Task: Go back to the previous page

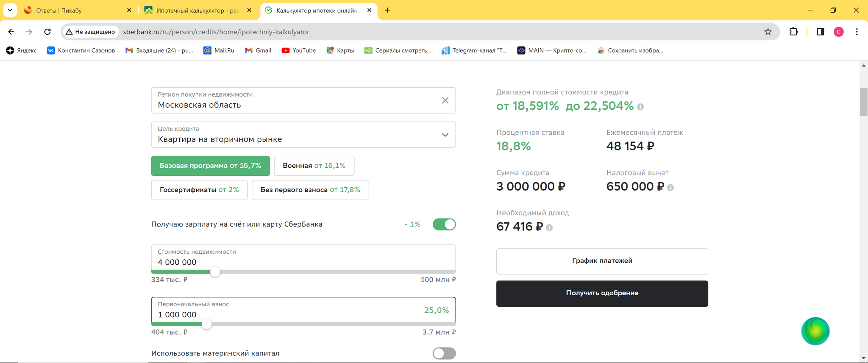Action: coord(11,32)
